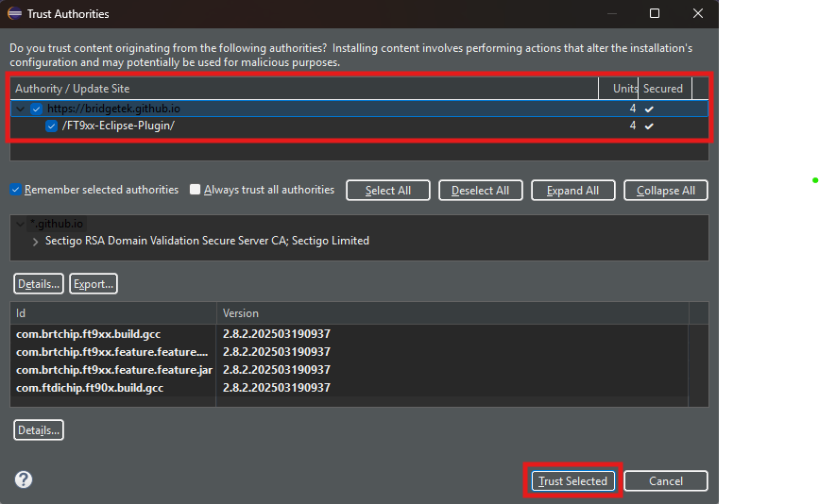Click Collapse All button

[x=666, y=191]
